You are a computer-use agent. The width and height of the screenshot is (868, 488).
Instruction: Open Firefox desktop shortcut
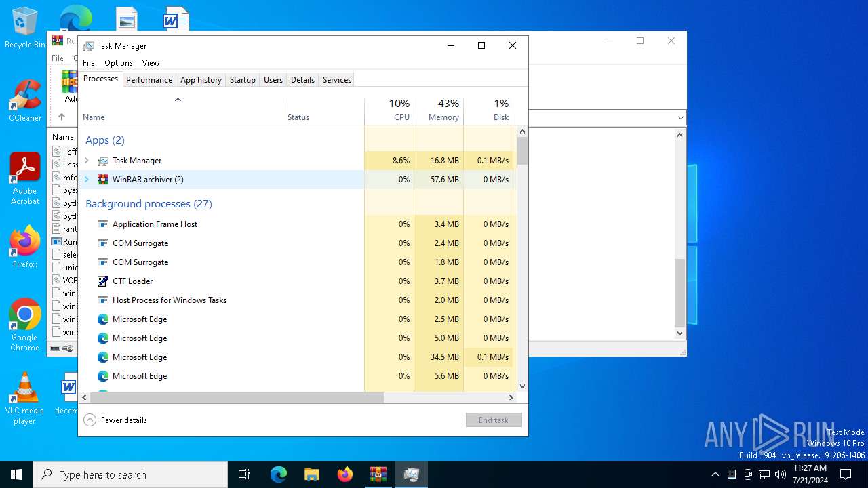click(25, 247)
